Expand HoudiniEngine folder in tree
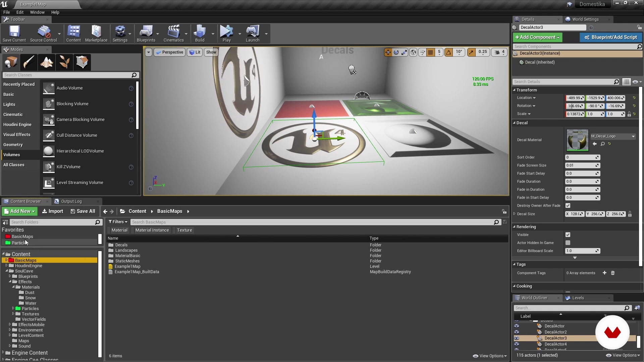This screenshot has height=362, width=644. 6,265
